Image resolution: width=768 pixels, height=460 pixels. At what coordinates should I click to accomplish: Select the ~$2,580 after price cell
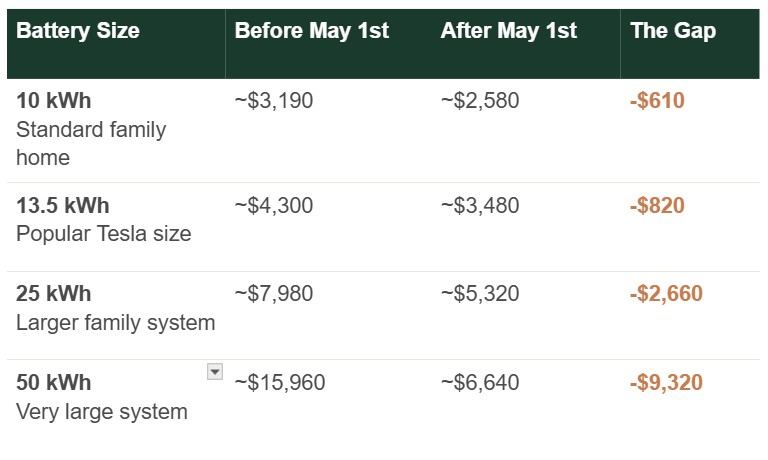coord(480,100)
